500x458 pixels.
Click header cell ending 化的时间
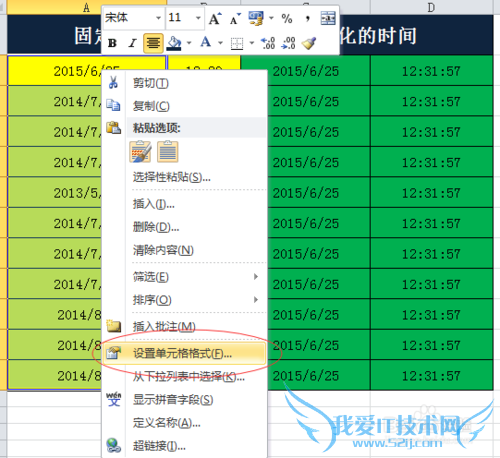tap(416, 35)
